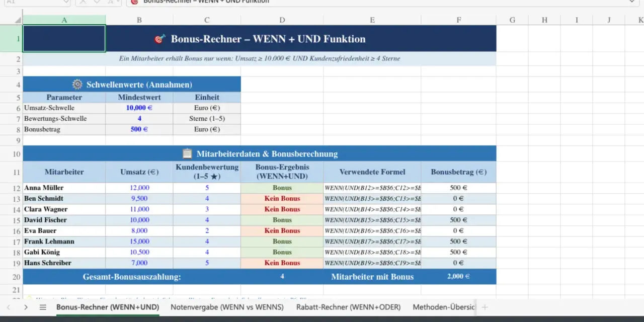Select Frank Lehmann's 15,000 Umsatz cell

pos(139,242)
